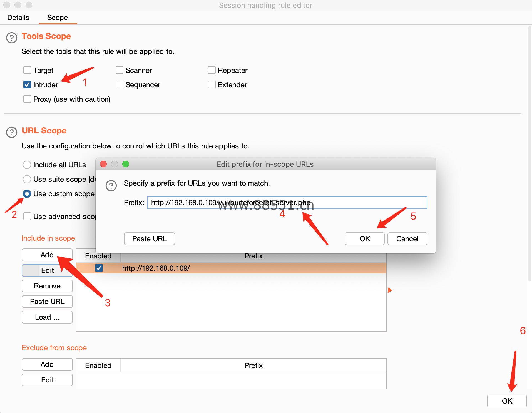The width and height of the screenshot is (532, 413).
Task: Uncheck the Intruder checkbox
Action: (27, 84)
